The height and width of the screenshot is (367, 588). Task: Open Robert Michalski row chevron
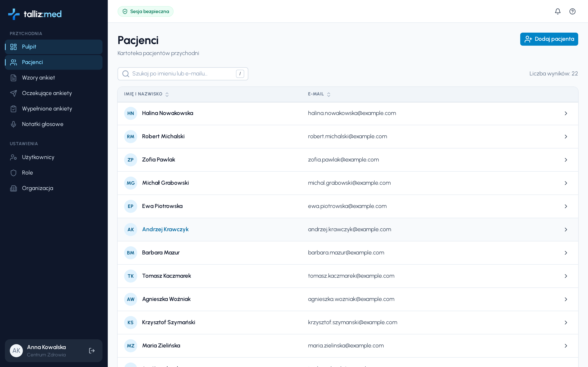(566, 137)
